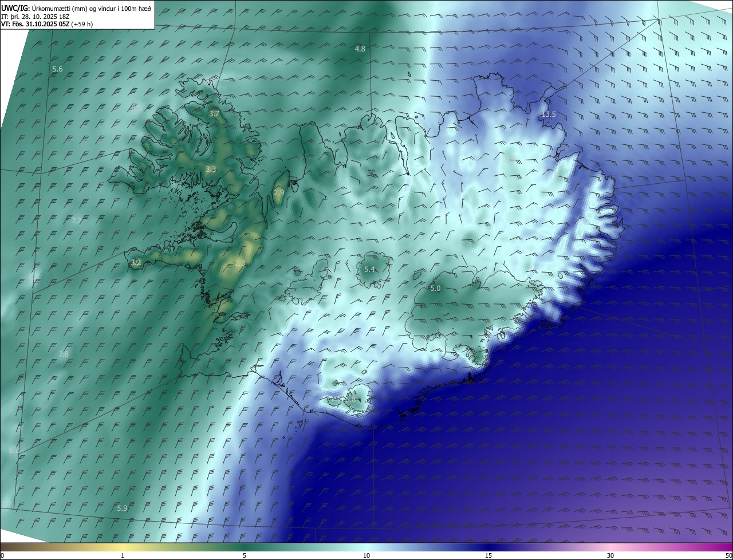Click the 10 tick on the color scale
This screenshot has width=733, height=560.
point(366,555)
